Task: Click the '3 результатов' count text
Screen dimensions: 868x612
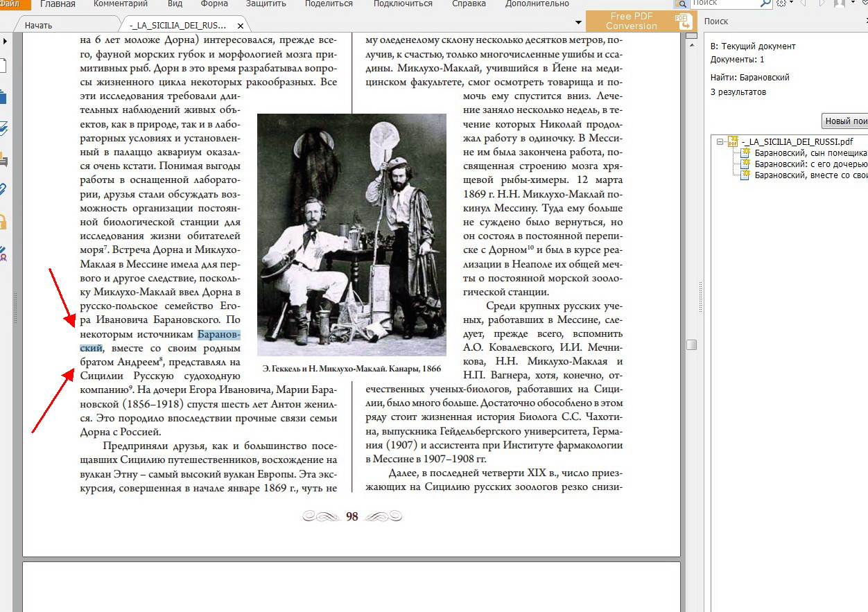Action: coord(738,91)
